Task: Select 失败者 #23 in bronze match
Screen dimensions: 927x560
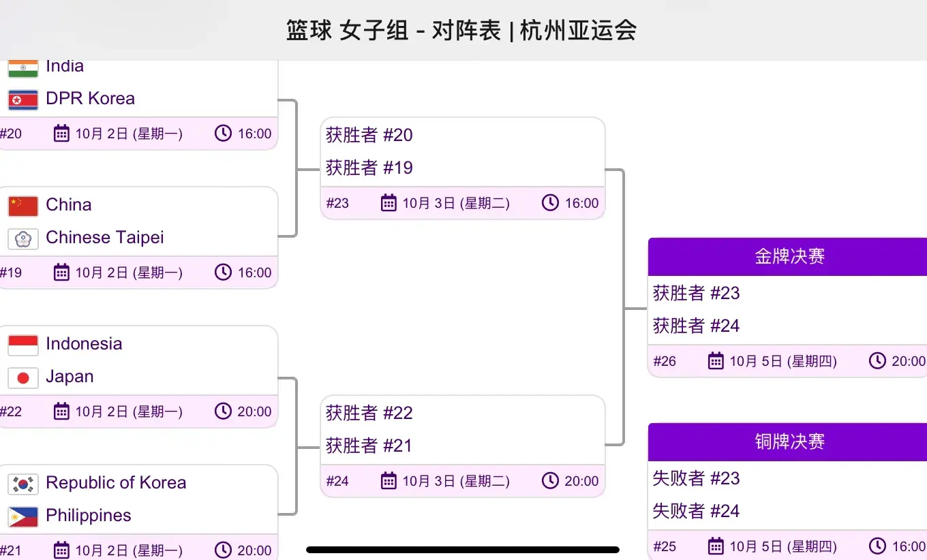Action: [696, 478]
